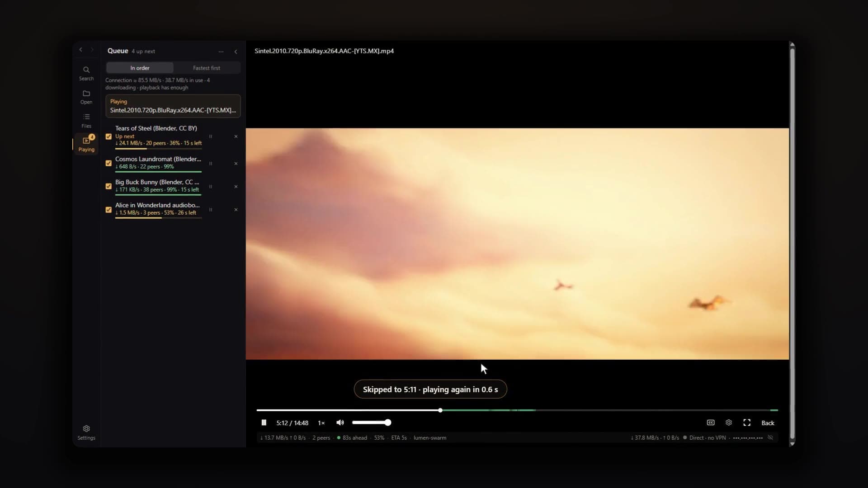Click the Tears of Steel title
Screen dimensions: 868x488
(x=156, y=128)
